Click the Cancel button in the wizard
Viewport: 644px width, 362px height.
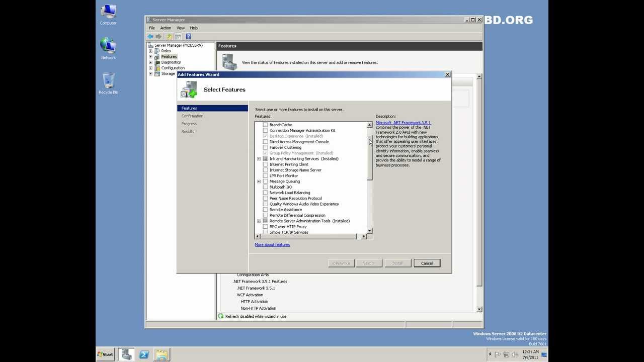pyautogui.click(x=427, y=263)
